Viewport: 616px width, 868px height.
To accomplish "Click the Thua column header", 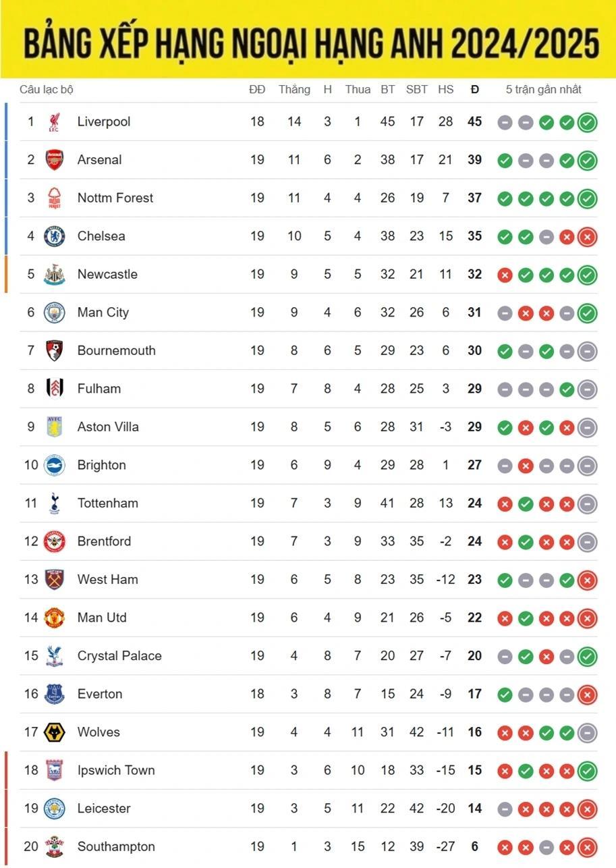I will point(358,89).
